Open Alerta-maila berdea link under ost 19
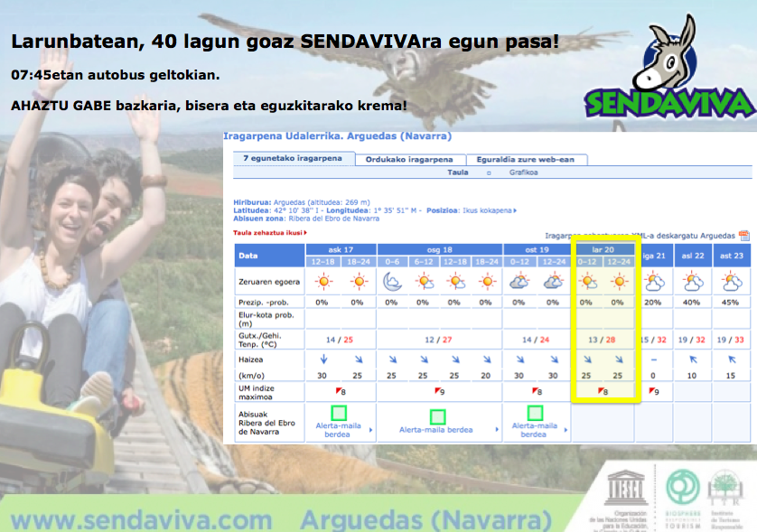The height and width of the screenshot is (532, 757). (x=535, y=430)
